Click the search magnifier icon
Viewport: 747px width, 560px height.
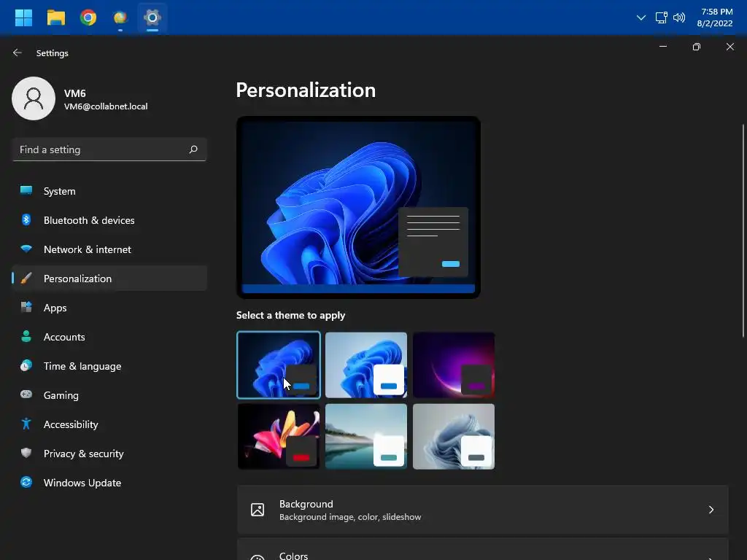(x=193, y=149)
